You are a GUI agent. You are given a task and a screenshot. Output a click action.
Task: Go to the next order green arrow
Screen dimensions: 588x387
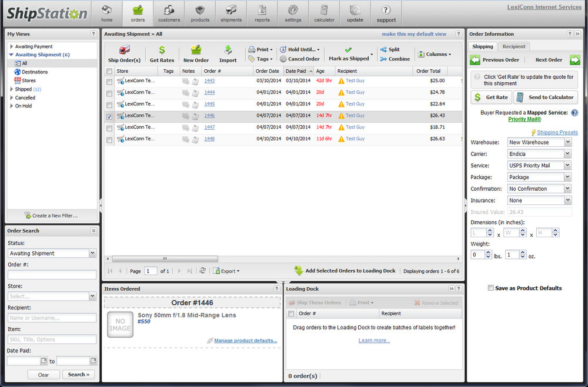click(575, 59)
